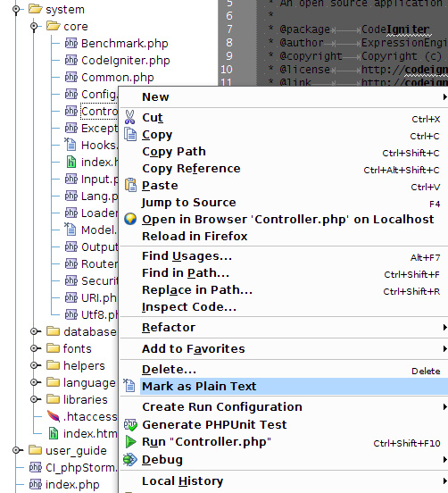Click the helpers folder icon

[53, 365]
